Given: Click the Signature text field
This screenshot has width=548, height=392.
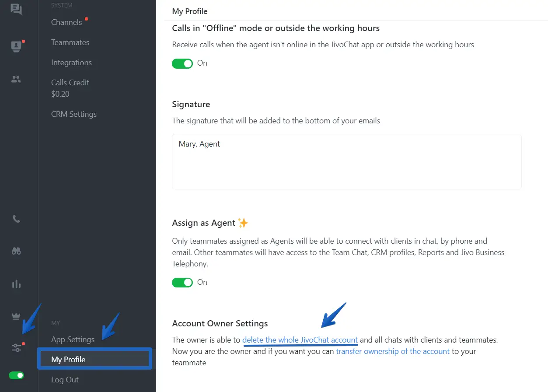Looking at the screenshot, I should [346, 161].
